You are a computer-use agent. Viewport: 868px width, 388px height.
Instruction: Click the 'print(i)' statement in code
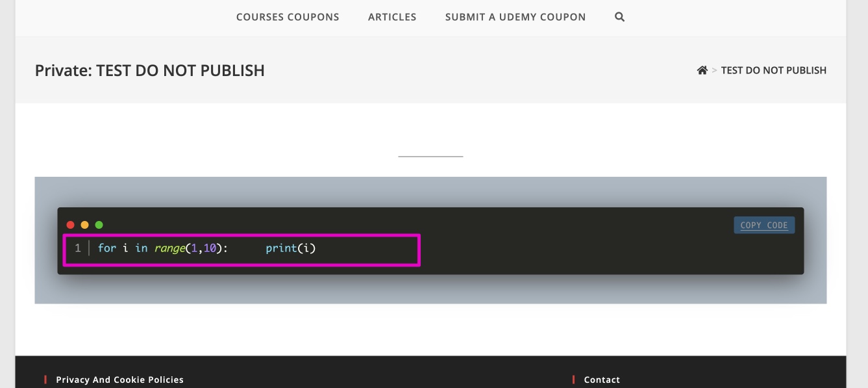click(291, 248)
